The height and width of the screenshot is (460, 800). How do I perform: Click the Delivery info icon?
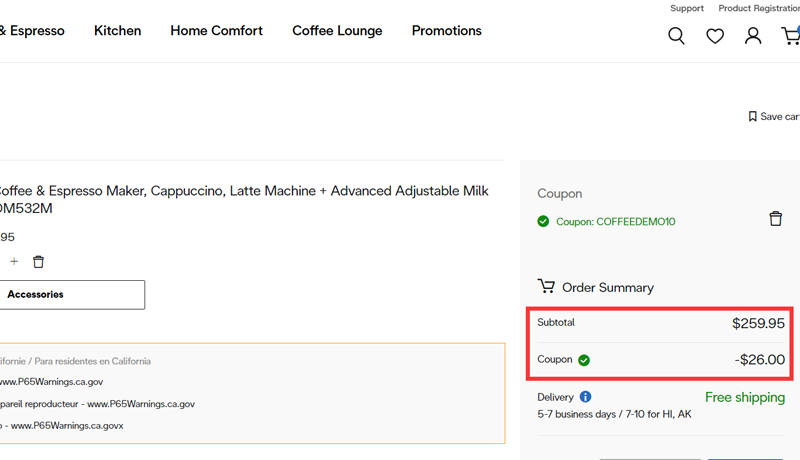[585, 397]
